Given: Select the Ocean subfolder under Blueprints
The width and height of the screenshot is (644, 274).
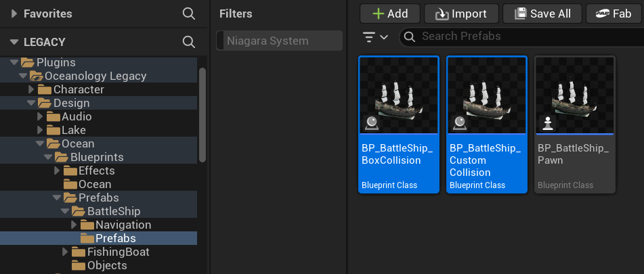Looking at the screenshot, I should click(x=99, y=184).
